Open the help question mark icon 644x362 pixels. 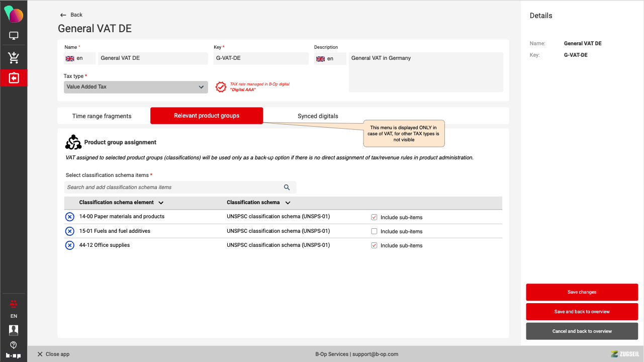click(14, 345)
